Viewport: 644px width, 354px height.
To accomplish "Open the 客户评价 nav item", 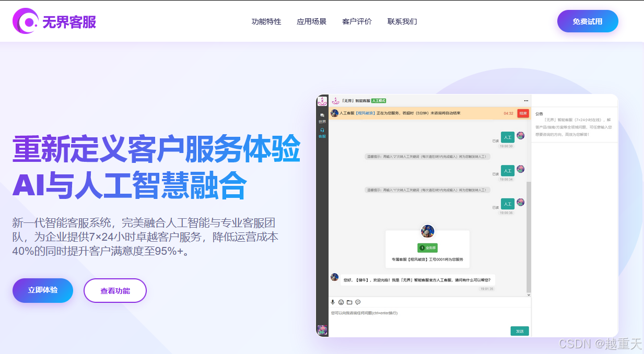I will 357,21.
